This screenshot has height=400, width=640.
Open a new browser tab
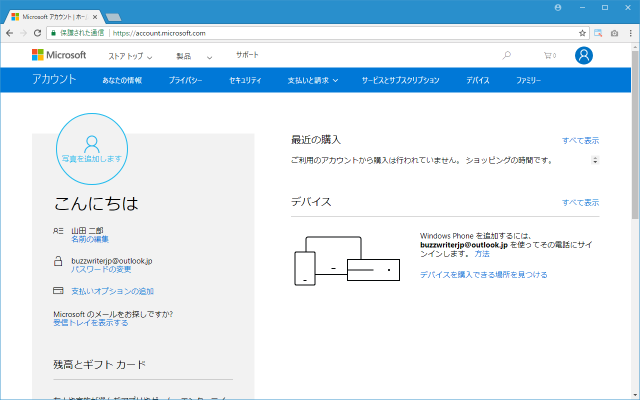(113, 17)
